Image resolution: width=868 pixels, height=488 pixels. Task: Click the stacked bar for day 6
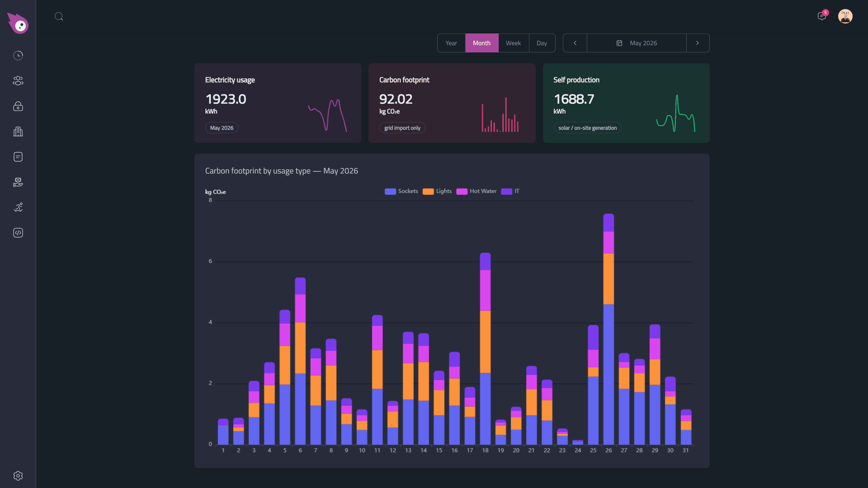[x=300, y=361]
